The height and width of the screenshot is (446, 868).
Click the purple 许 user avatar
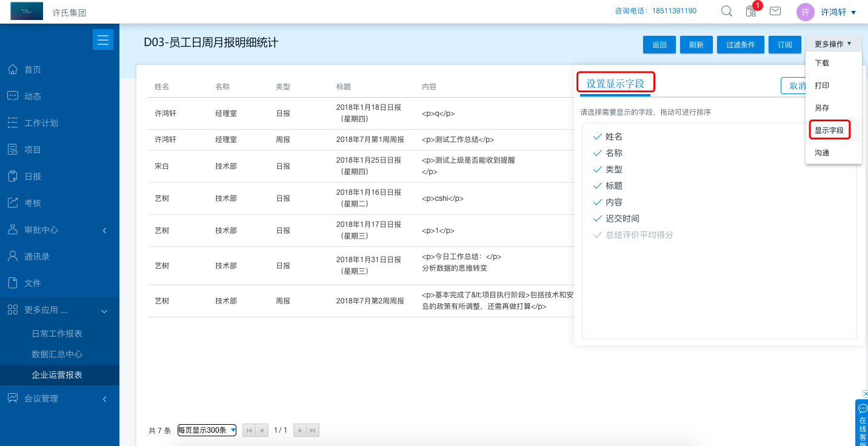point(806,12)
